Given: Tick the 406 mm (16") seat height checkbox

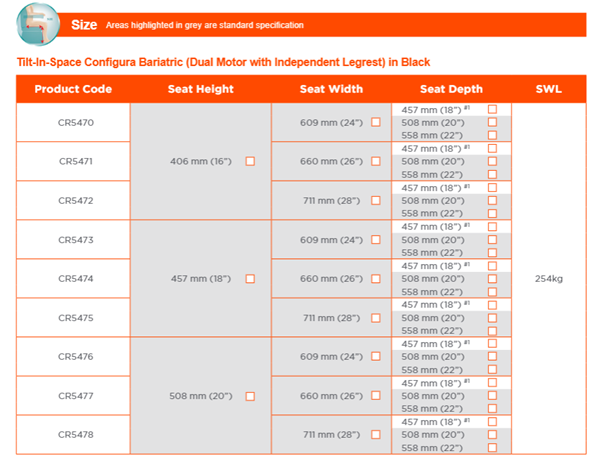Looking at the screenshot, I should coord(250,161).
